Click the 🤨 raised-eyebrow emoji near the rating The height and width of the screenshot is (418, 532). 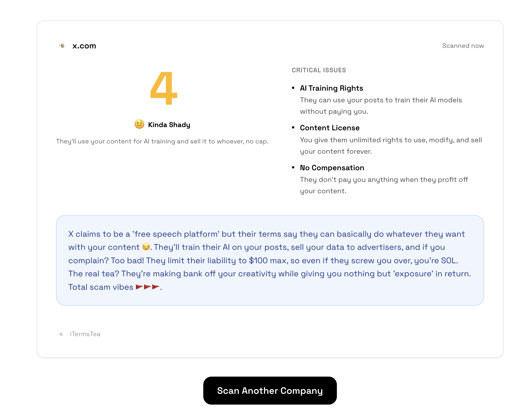click(139, 124)
